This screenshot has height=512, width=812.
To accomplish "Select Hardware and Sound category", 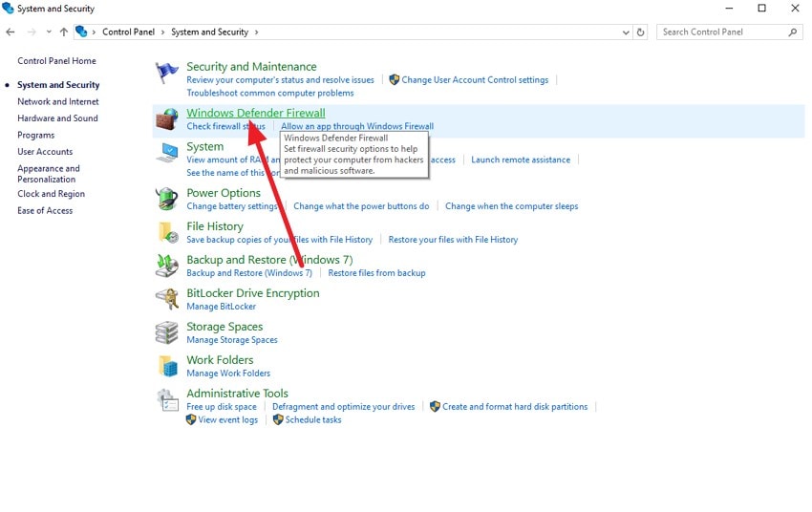I will click(57, 118).
